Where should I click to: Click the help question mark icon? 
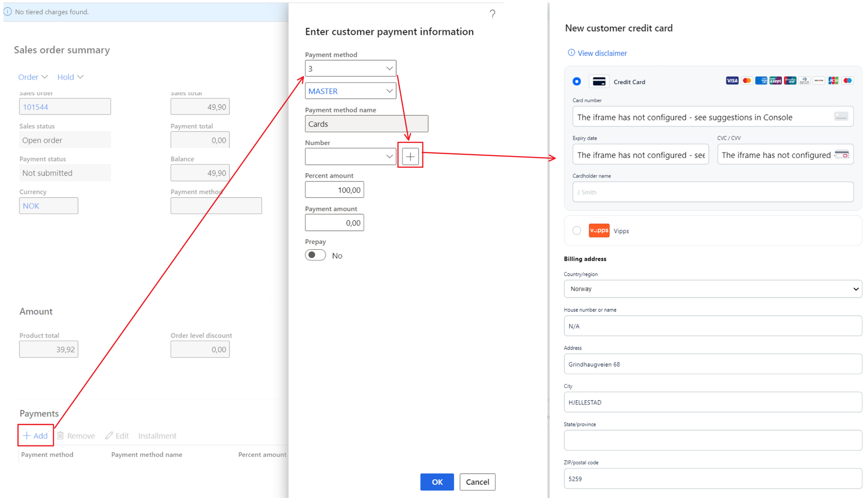(x=492, y=14)
